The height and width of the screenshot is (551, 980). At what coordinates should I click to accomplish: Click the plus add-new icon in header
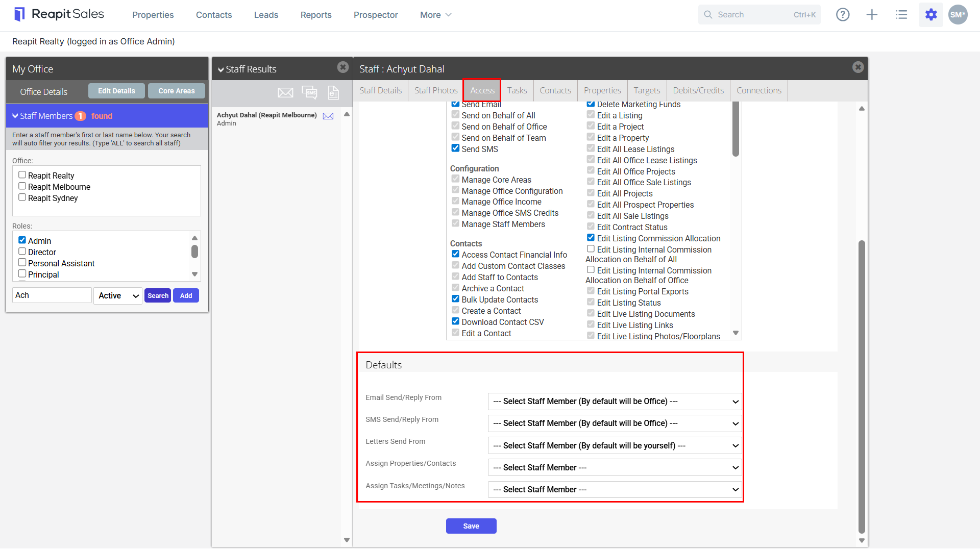[x=872, y=15]
